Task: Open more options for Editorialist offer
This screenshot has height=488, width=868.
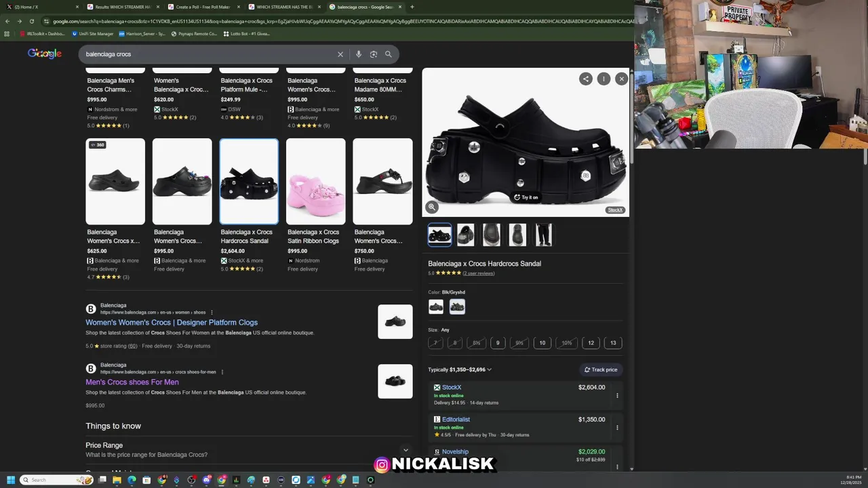Action: pyautogui.click(x=617, y=428)
